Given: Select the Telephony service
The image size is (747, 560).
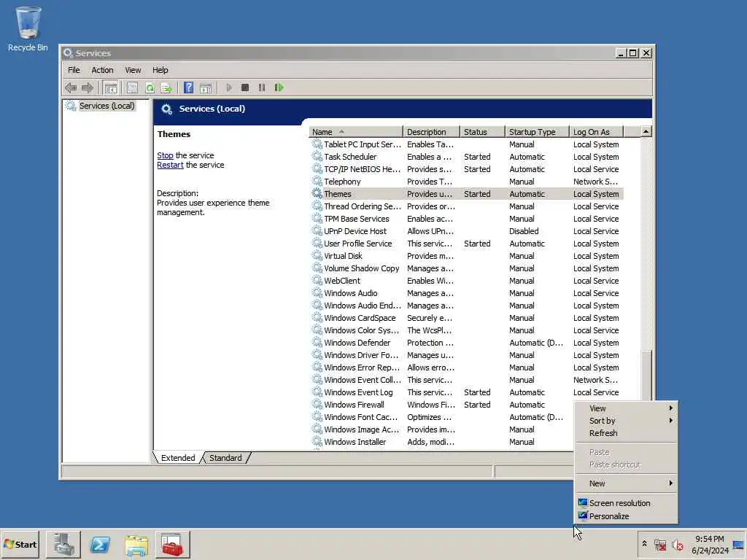Looking at the screenshot, I should coord(467,182).
